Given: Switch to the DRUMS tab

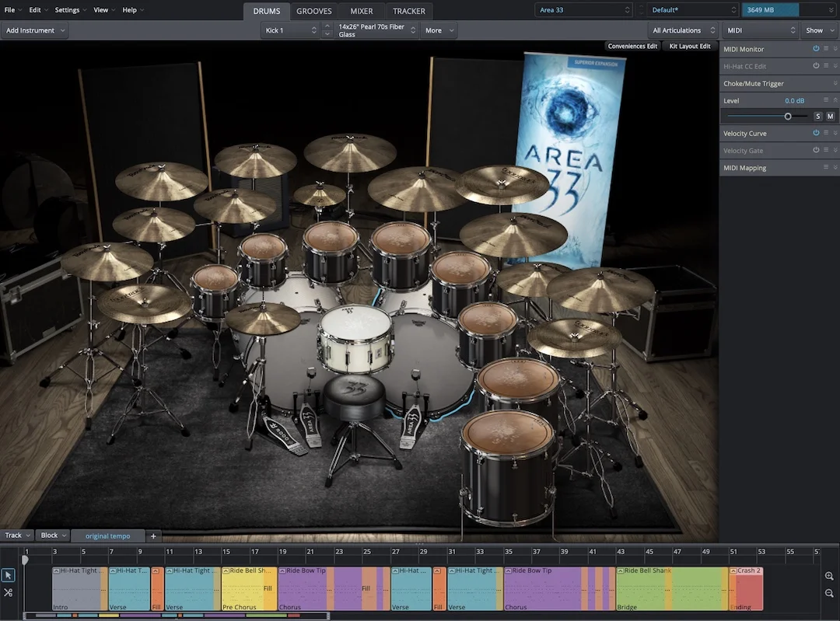Looking at the screenshot, I should [x=266, y=11].
